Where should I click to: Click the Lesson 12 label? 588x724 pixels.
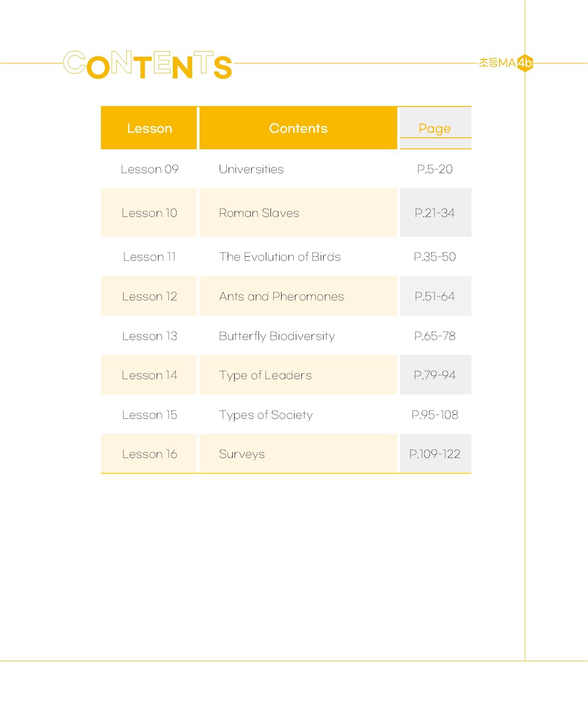149,296
